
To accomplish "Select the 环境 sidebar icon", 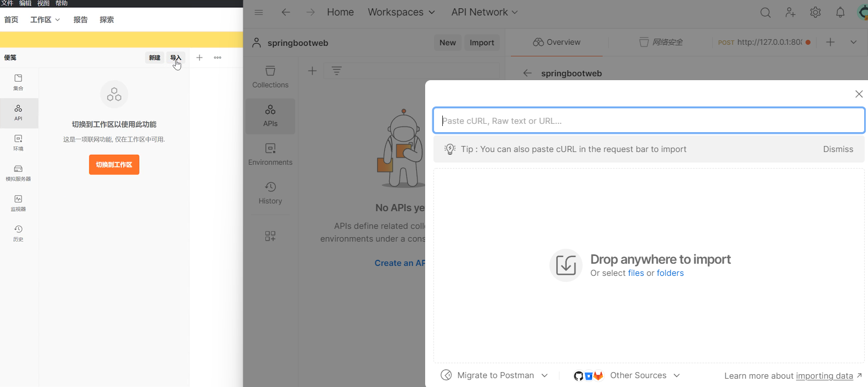I will click(x=18, y=143).
